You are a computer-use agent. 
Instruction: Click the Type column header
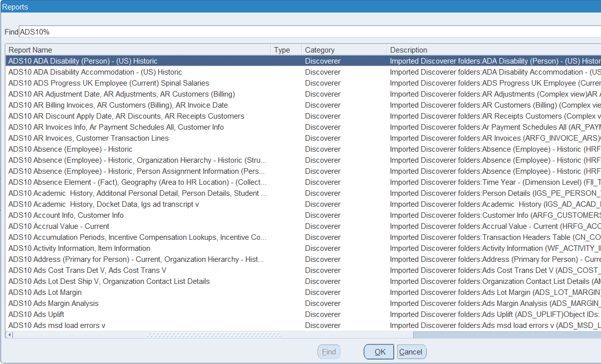[286, 50]
